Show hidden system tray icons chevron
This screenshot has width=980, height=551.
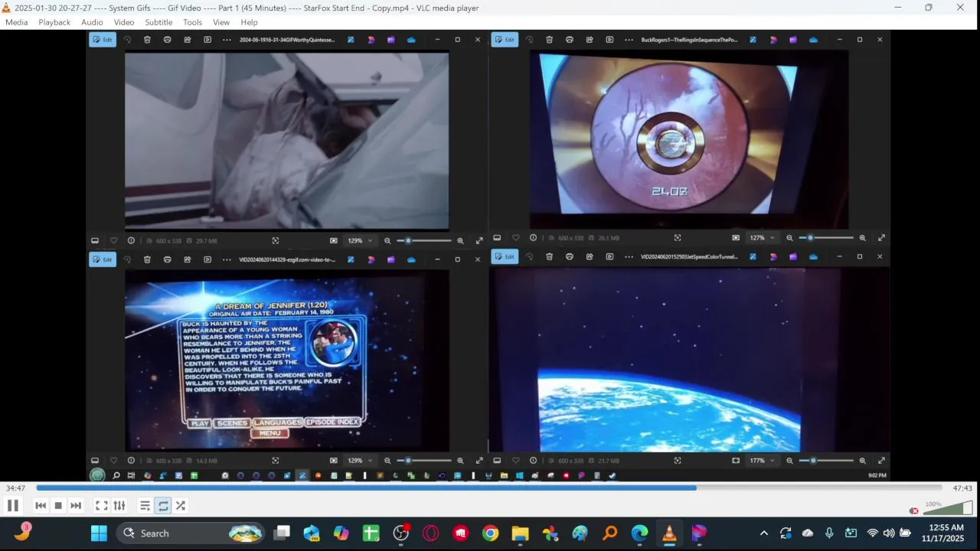point(763,533)
